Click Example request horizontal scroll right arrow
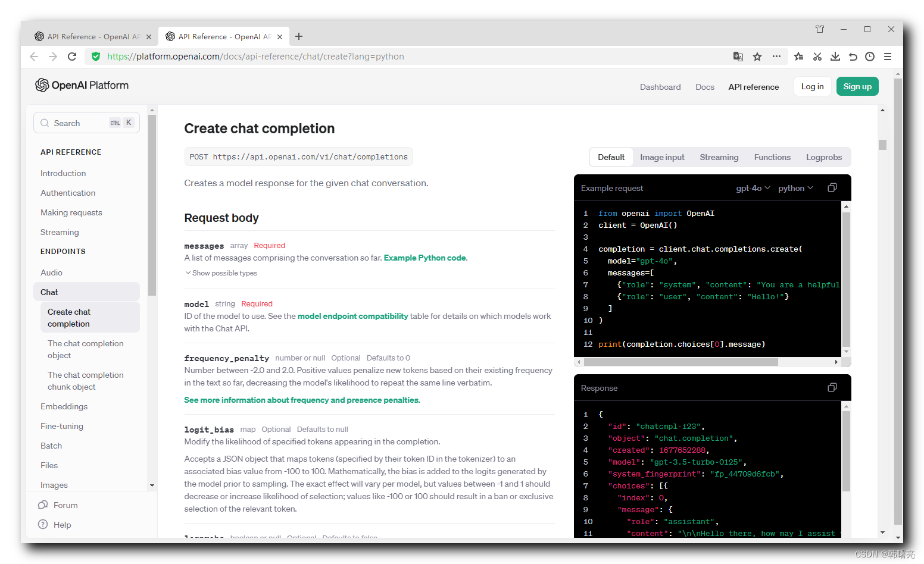924x564 pixels. [836, 362]
